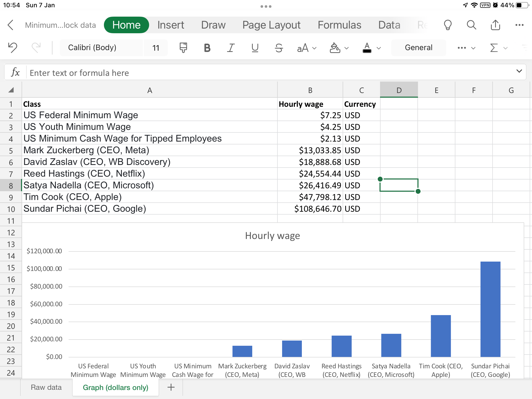Select cell 'Reed Hastings (CEO, Netflix)'
532x399 pixels.
point(150,174)
